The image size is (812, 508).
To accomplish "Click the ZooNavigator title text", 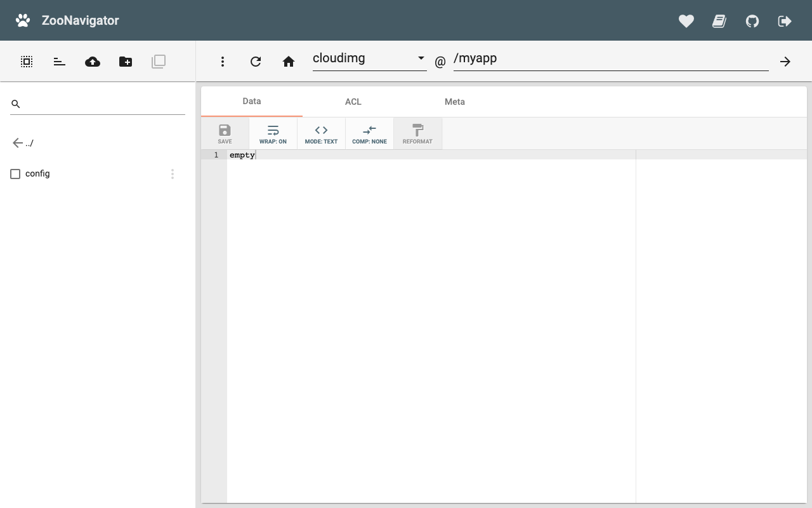I will coord(81,20).
